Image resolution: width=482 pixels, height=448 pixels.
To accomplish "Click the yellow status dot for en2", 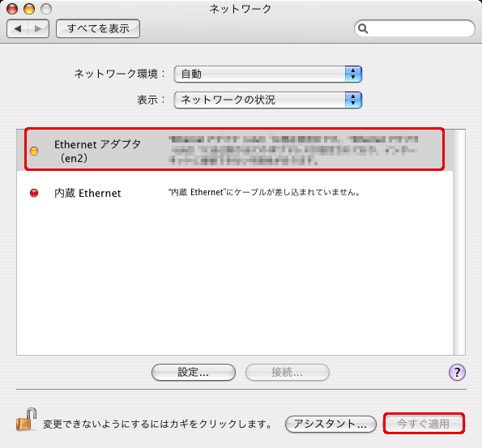I will click(34, 151).
